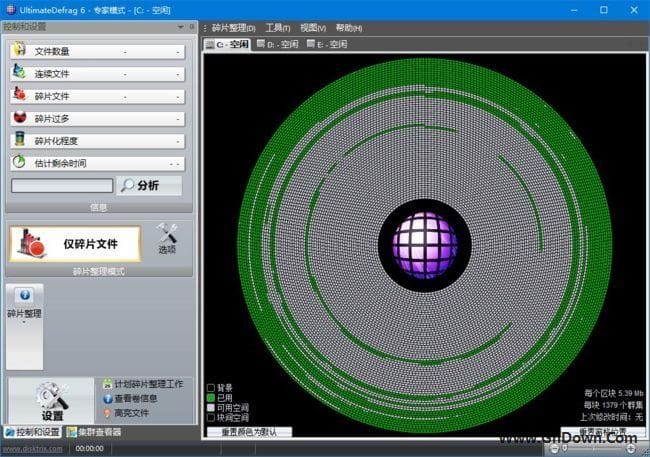The height and width of the screenshot is (457, 650).
Task: Click the pin icon on 控制和设置 panel header
Action: tap(192, 27)
